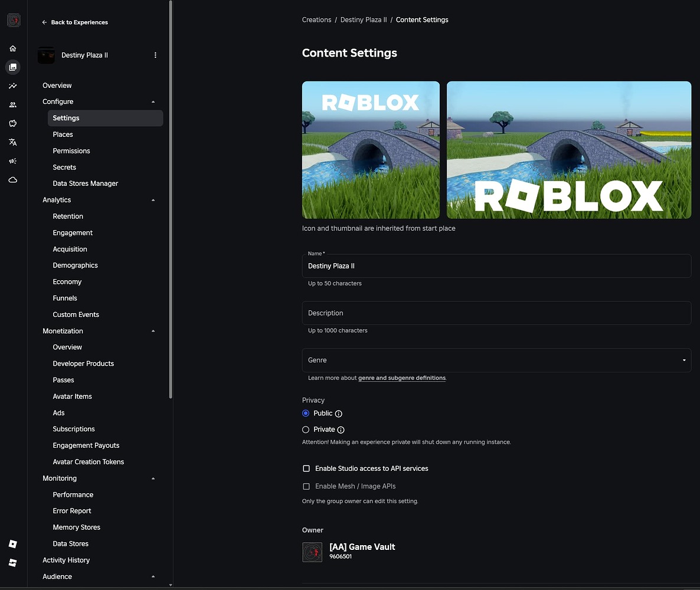Image resolution: width=700 pixels, height=590 pixels.
Task: Open Error Report page
Action: click(x=72, y=511)
